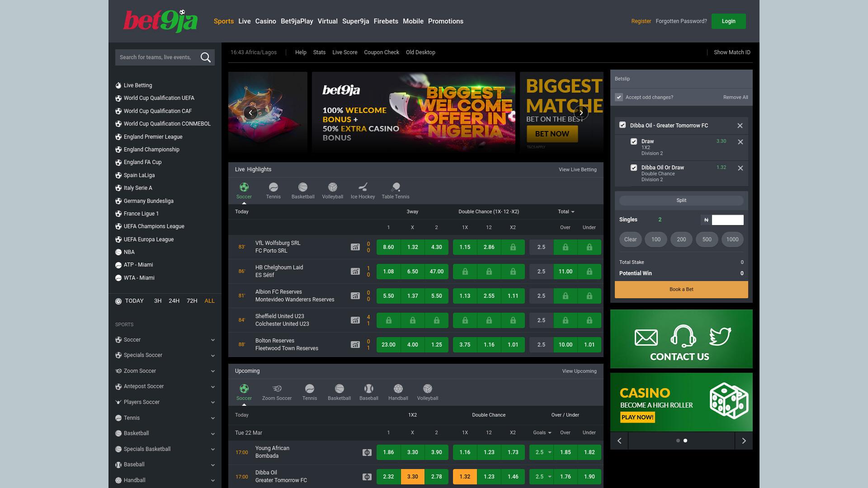The height and width of the screenshot is (488, 868).
Task: Open stats icon for Albion FC Reserves match
Action: (x=355, y=296)
